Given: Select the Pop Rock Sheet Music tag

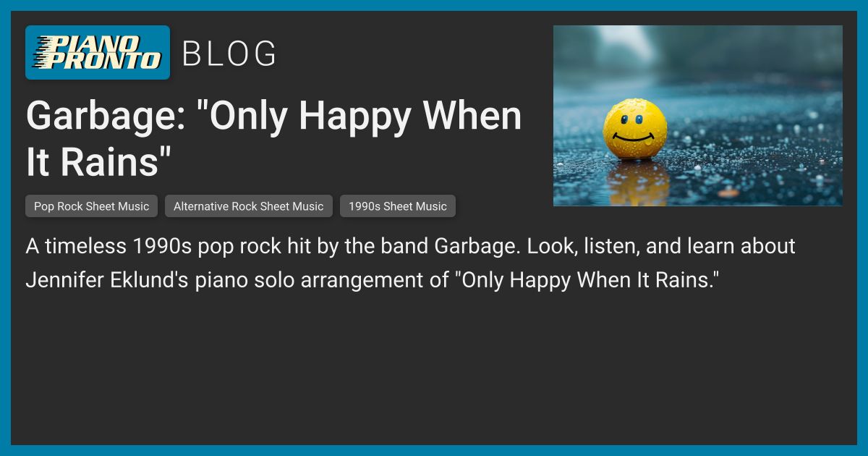Looking at the screenshot, I should 91,206.
